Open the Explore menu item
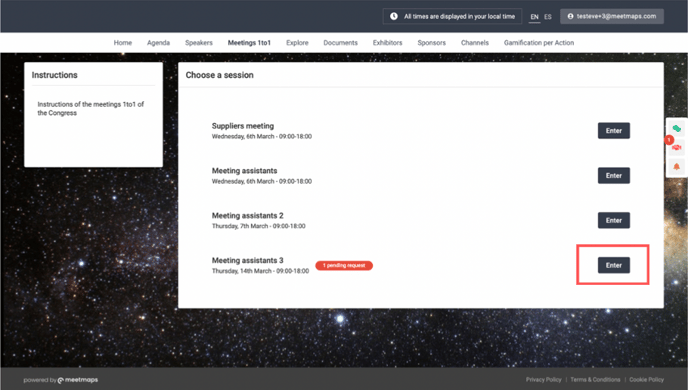688x390 pixels. click(297, 43)
